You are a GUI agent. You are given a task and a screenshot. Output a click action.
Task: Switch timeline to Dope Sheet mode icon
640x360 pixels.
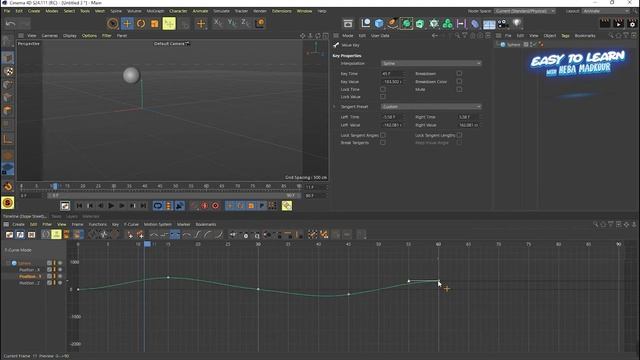pos(9,235)
